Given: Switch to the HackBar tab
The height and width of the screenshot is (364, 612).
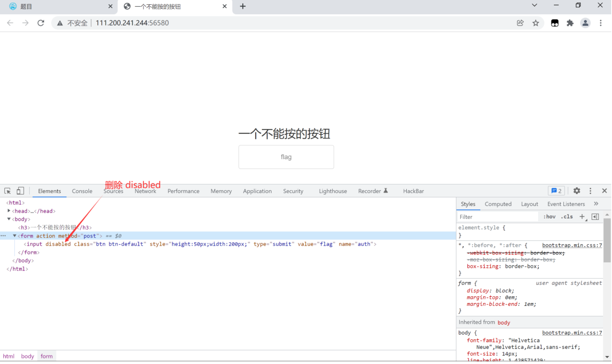Looking at the screenshot, I should click(413, 191).
